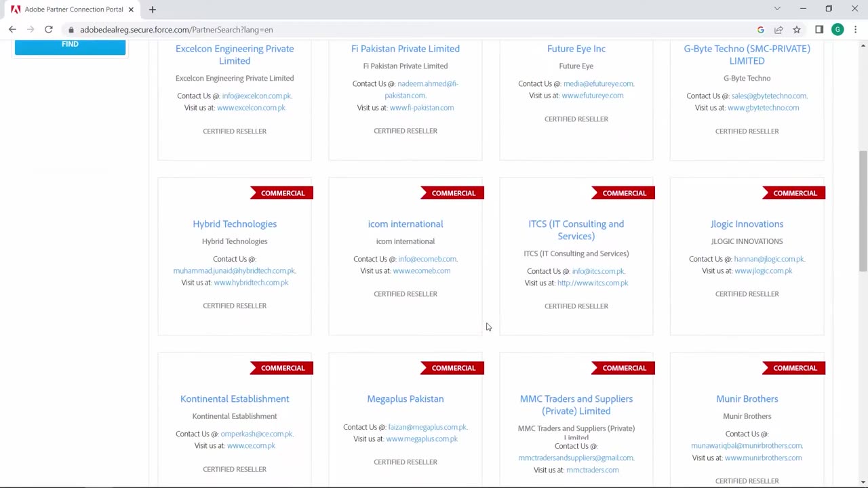Image resolution: width=868 pixels, height=488 pixels.
Task: Open Excelcon Engineering Private Limited title link
Action: [x=235, y=55]
